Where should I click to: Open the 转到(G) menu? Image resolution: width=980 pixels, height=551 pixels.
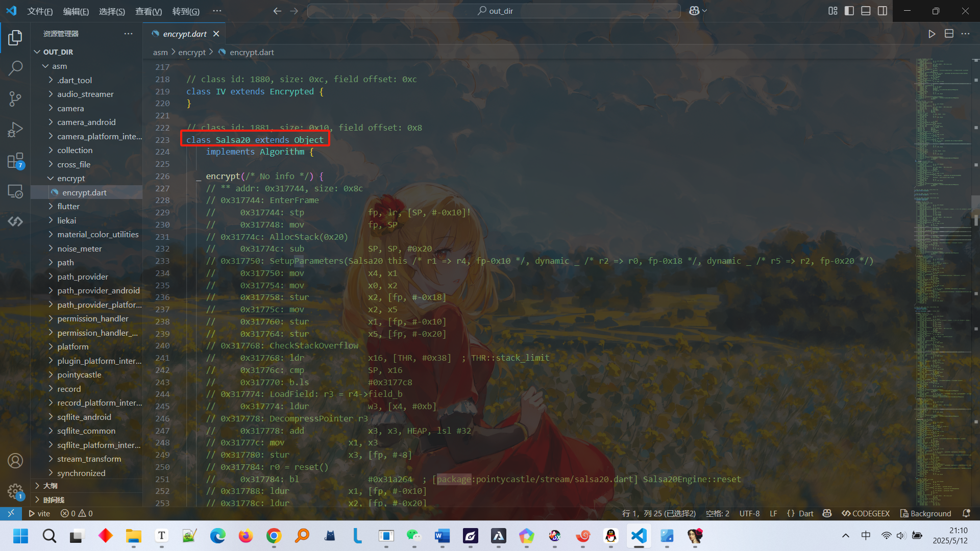tap(186, 11)
